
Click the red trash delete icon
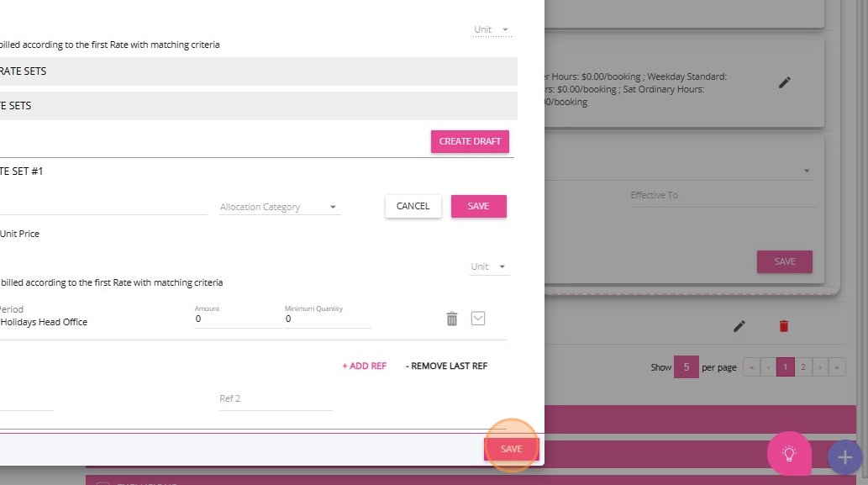tap(783, 326)
